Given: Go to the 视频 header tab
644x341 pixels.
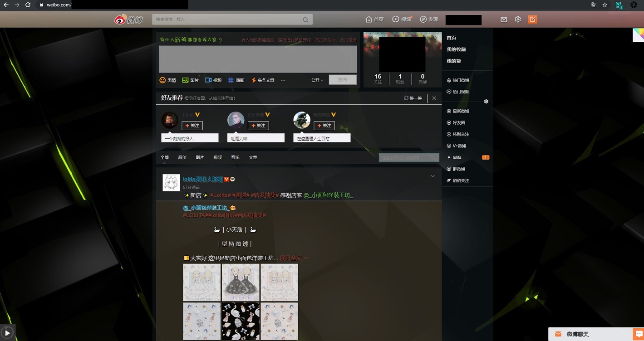Looking at the screenshot, I should pos(402,19).
